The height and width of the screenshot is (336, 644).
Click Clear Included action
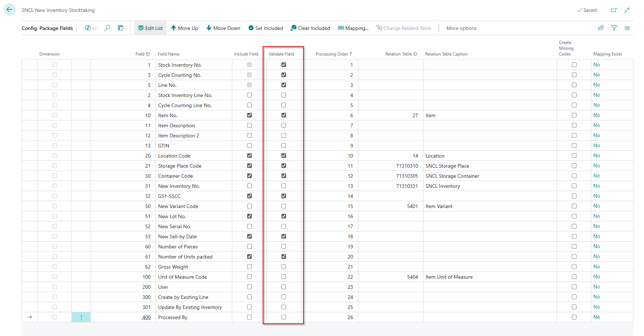click(310, 28)
